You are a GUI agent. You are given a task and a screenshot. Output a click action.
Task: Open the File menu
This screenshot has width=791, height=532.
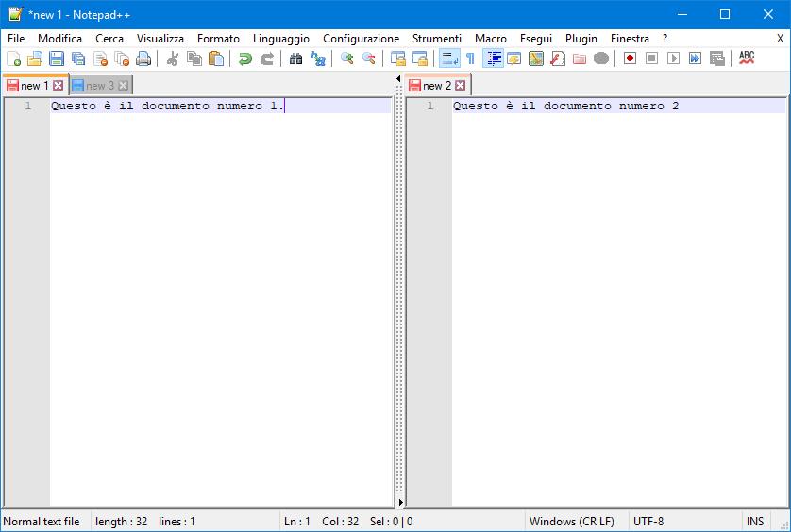point(16,39)
